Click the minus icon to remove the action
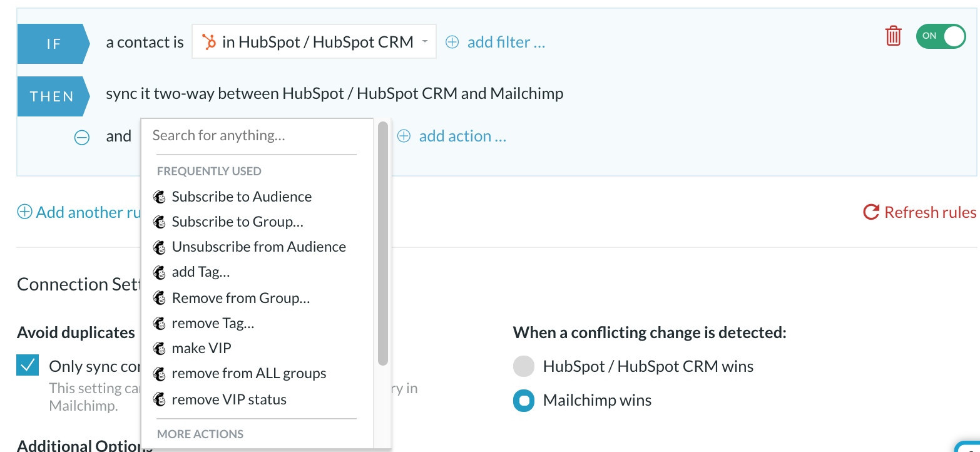Image resolution: width=980 pixels, height=452 pixels. 82,137
